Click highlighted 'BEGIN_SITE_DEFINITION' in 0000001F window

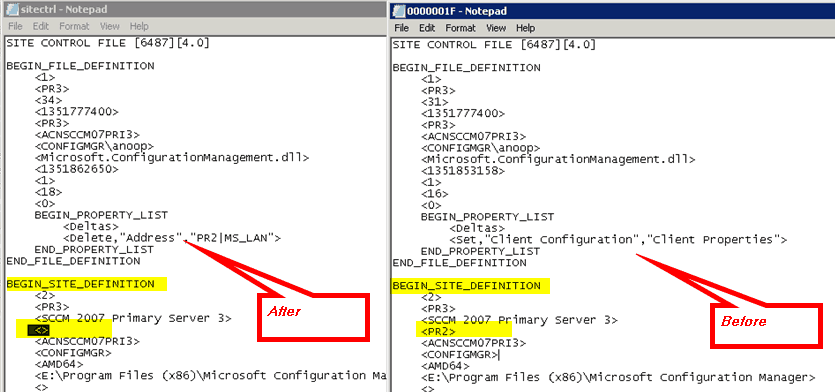pyautogui.click(x=466, y=286)
